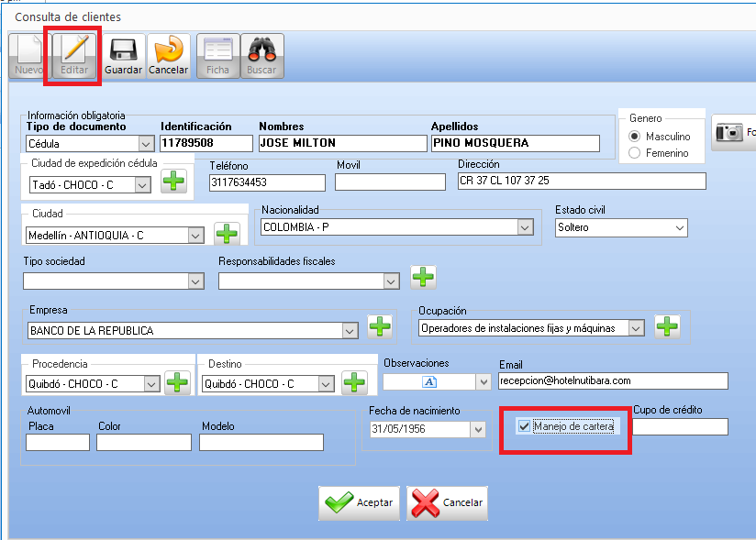This screenshot has height=540, width=756.
Task: Click the camera photo icon
Action: tap(731, 133)
